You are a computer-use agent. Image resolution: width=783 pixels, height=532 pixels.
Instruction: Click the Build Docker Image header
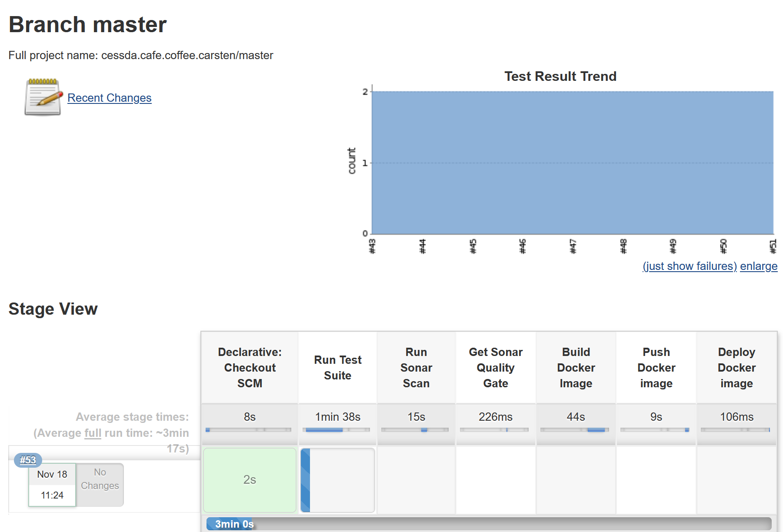(576, 367)
